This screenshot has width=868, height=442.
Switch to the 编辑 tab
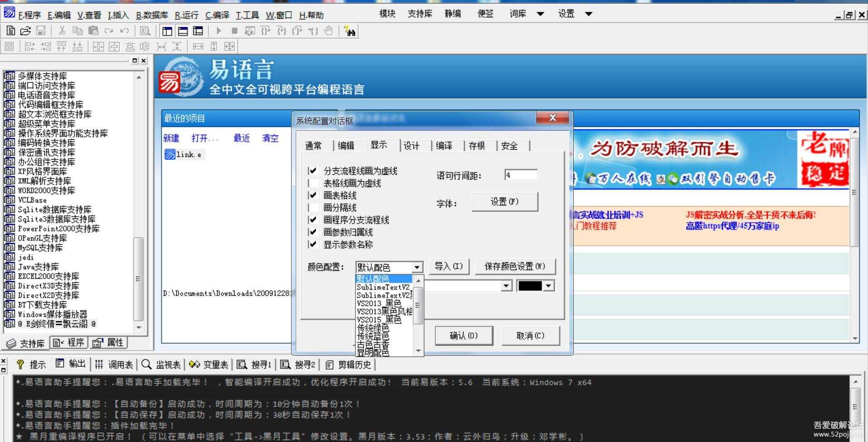[346, 145]
